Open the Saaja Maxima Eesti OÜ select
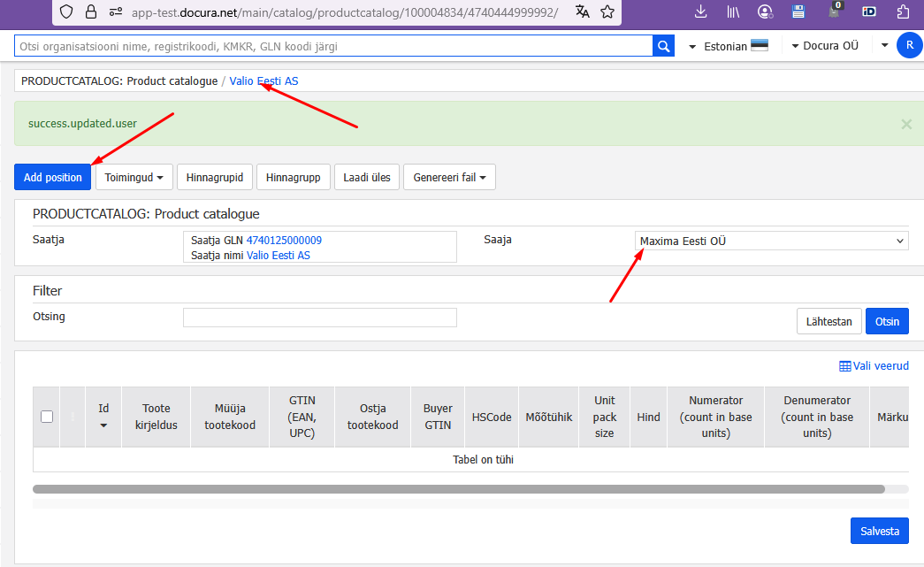 [771, 241]
